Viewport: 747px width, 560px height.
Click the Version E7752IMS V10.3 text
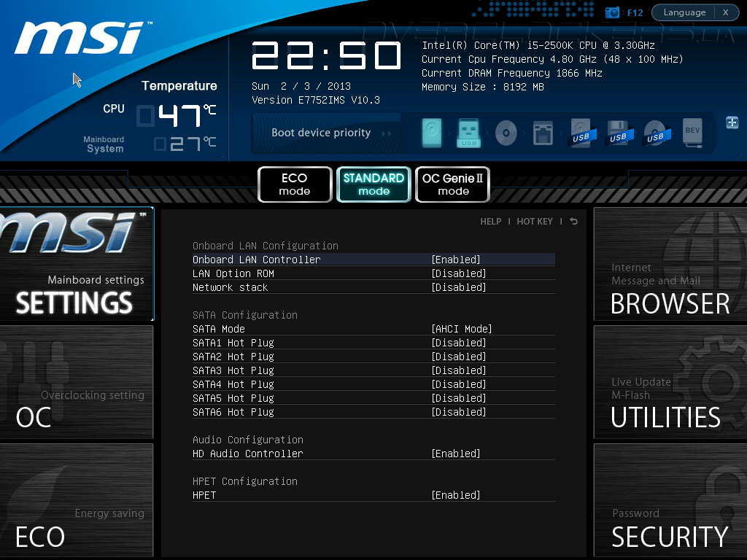[x=316, y=100]
